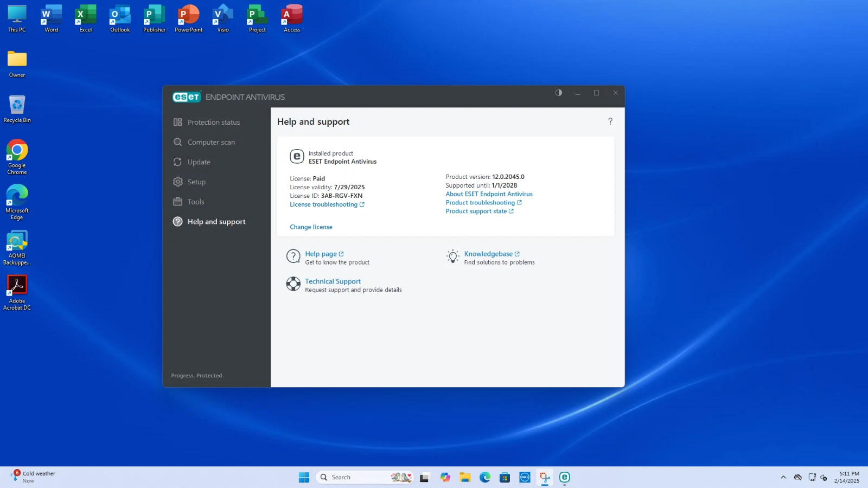Screen dimensions: 868x488
Task: Select the AOMEI Backupper desktop shortcut
Action: [x=17, y=248]
